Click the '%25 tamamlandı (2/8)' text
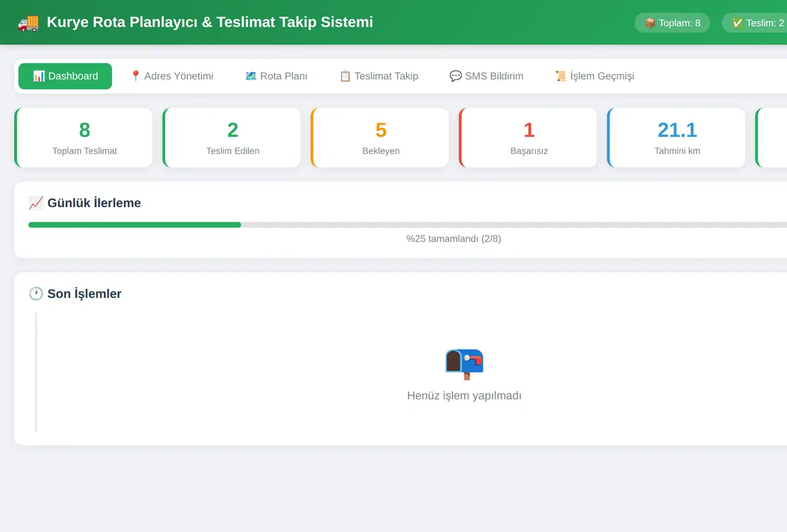Image resolution: width=787 pixels, height=532 pixels. [x=454, y=239]
